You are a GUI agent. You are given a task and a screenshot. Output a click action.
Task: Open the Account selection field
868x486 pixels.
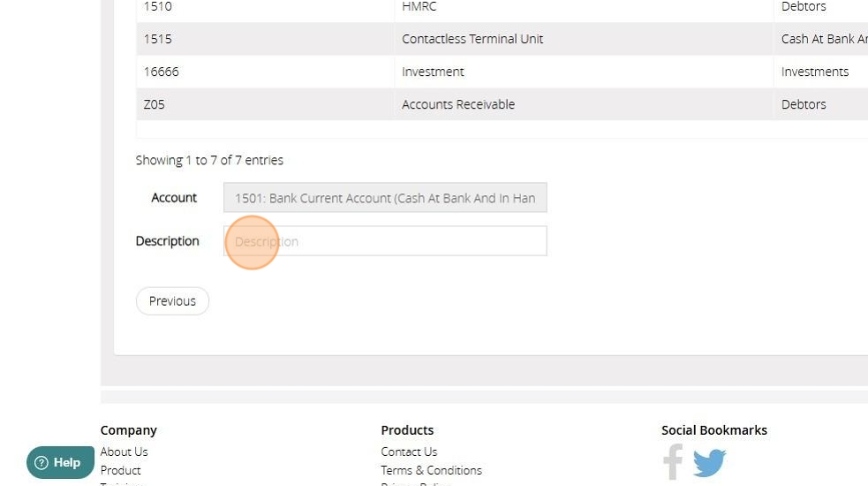coord(385,198)
